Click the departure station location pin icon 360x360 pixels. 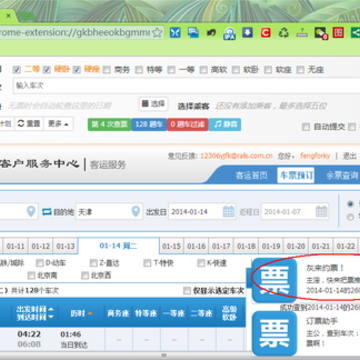[x=31, y=211]
